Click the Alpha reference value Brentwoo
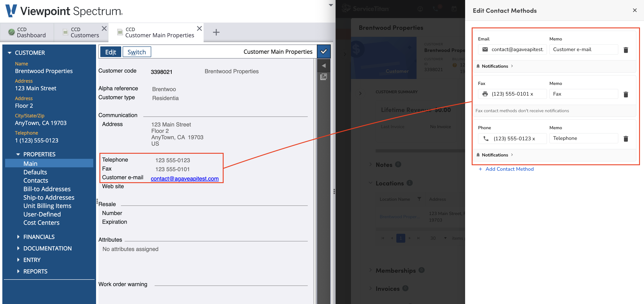 point(164,89)
